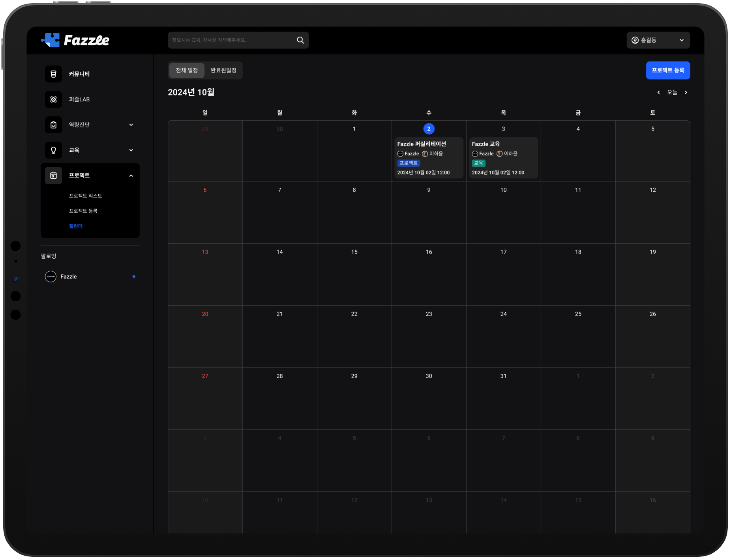
Task: Expand the 교육 menu chevron
Action: [131, 150]
